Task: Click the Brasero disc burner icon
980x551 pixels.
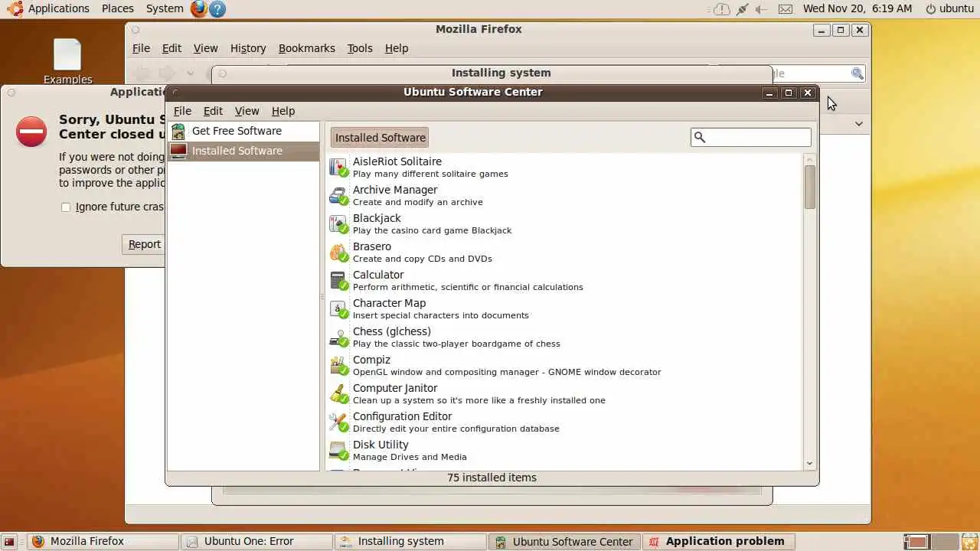Action: coord(338,253)
